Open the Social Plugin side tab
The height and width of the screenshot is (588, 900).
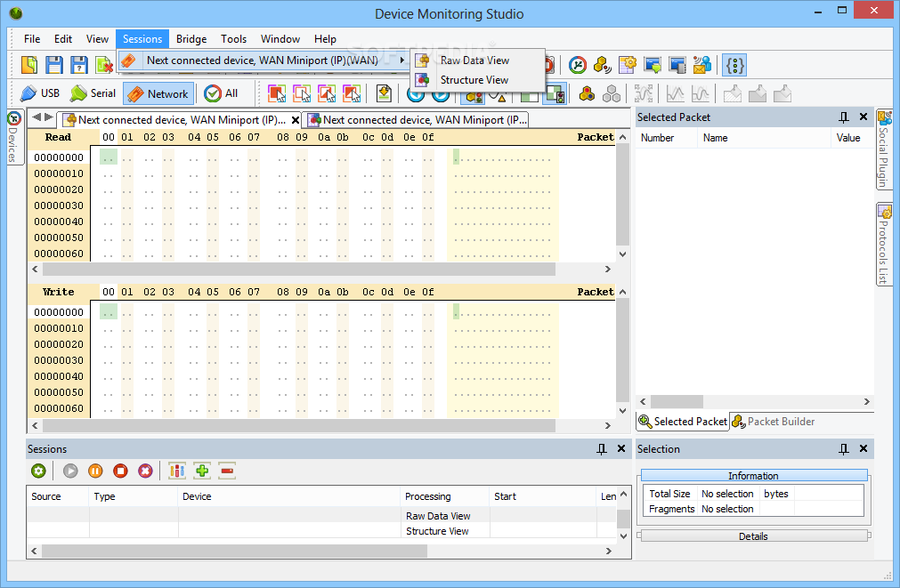coord(884,149)
